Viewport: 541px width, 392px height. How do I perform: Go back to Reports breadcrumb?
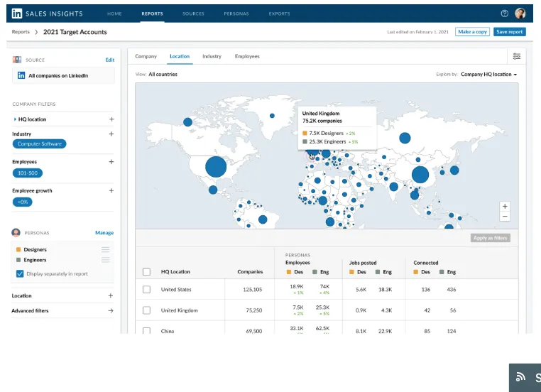pyautogui.click(x=21, y=32)
